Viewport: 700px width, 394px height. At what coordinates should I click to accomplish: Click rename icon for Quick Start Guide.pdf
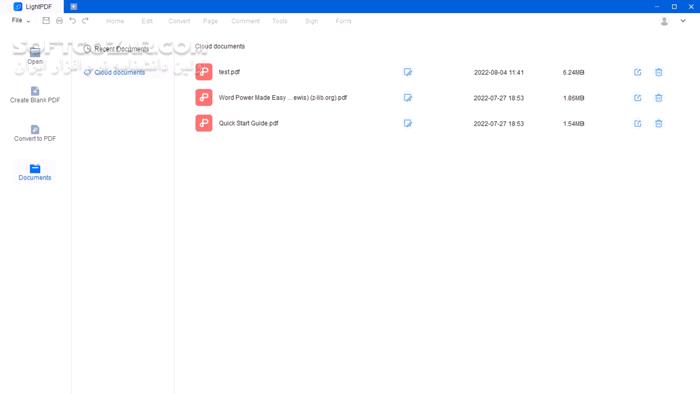coord(408,123)
